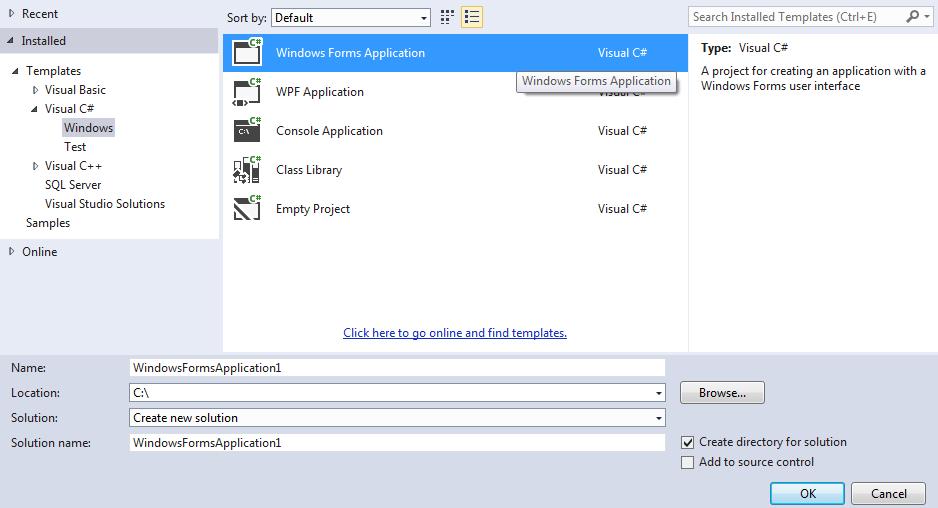The image size is (938, 508).
Task: Click the Console Application template icon
Action: click(x=247, y=130)
